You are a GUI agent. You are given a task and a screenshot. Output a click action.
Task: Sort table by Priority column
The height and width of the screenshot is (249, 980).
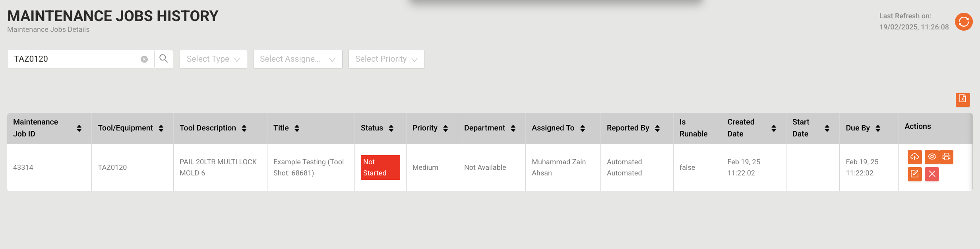(x=445, y=128)
